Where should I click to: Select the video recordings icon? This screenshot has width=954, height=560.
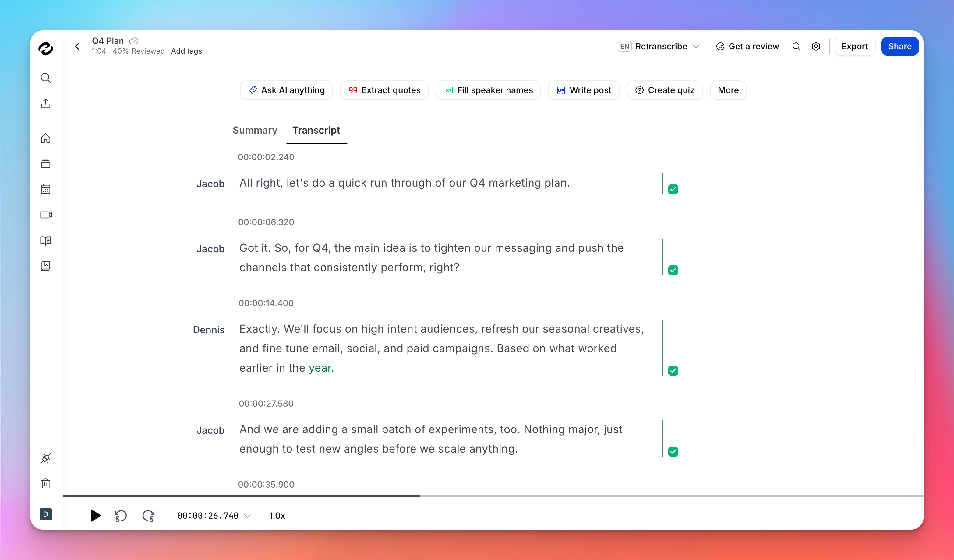click(x=46, y=215)
